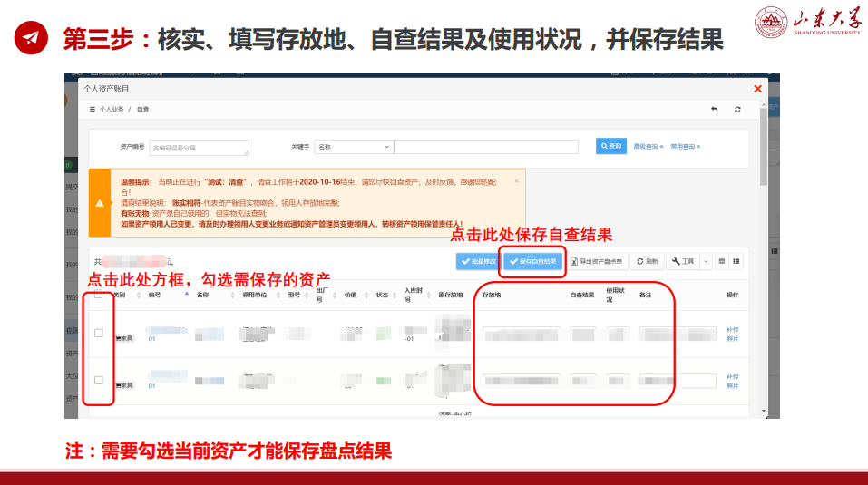Click the 批量修改 batch edit button

pyautogui.click(x=477, y=261)
